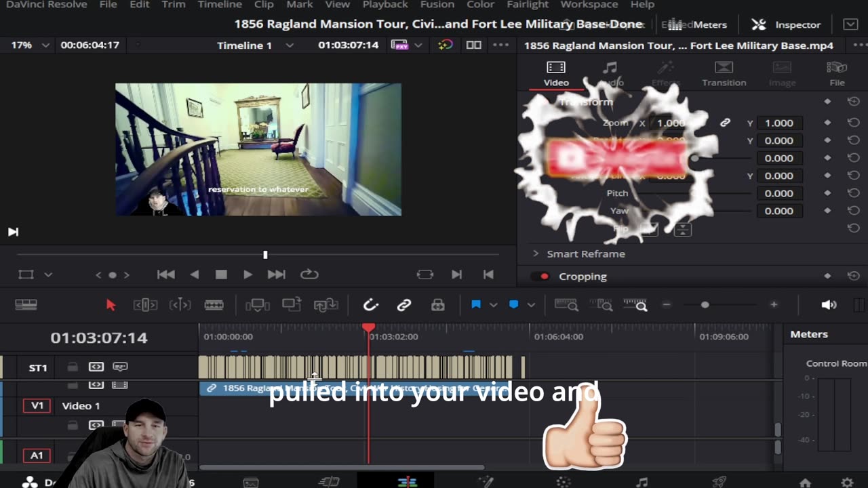
Task: Open viewer three-dots options menu
Action: pos(500,45)
